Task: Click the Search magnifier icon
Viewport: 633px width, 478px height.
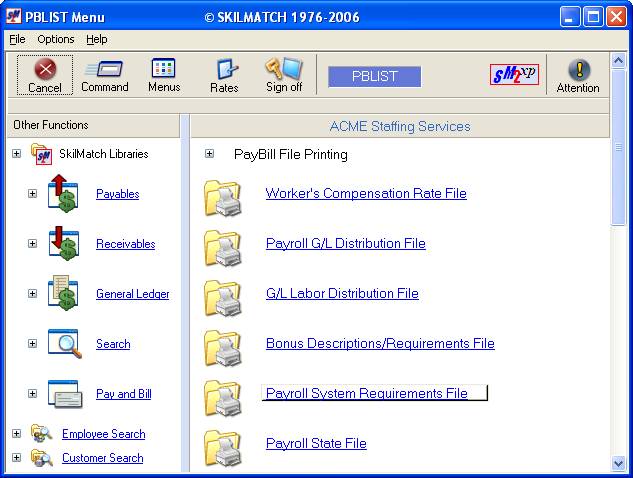Action: click(65, 344)
